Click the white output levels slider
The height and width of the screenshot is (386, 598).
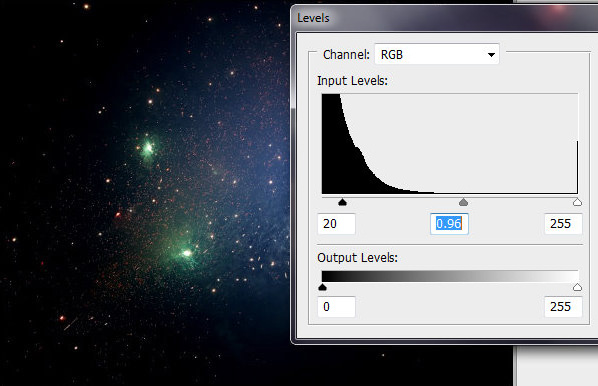577,287
